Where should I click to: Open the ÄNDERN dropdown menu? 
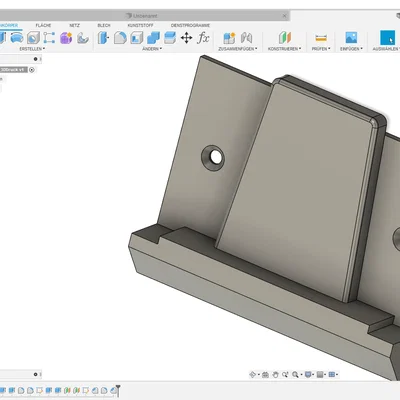(152, 49)
